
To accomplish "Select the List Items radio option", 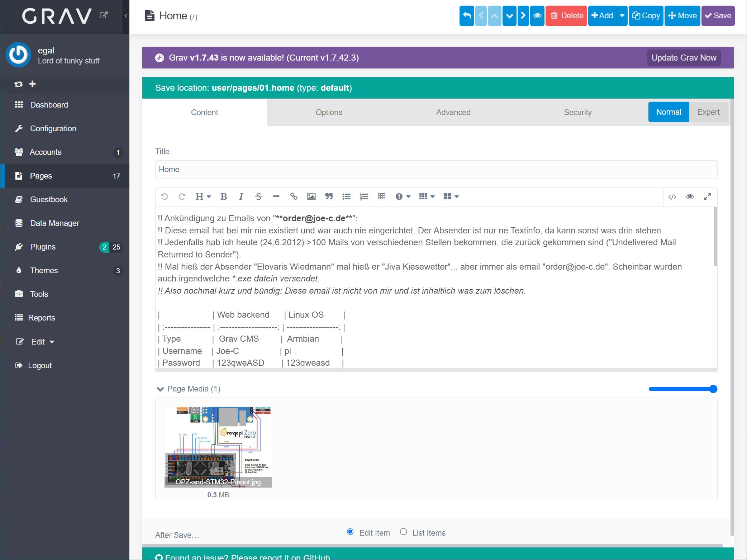I will [x=403, y=532].
